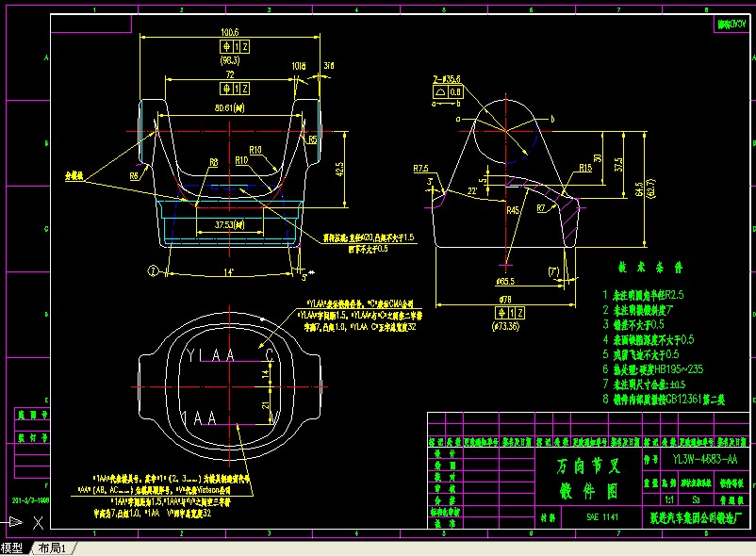Select the profile tolerance symbol frame with 0.8
Screen dimensions: 756x556
coord(449,93)
